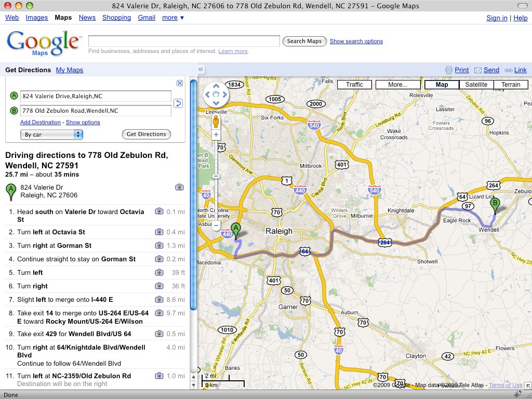532x399 pixels.
Task: Pan the map up with the north arrow
Action: point(216,87)
